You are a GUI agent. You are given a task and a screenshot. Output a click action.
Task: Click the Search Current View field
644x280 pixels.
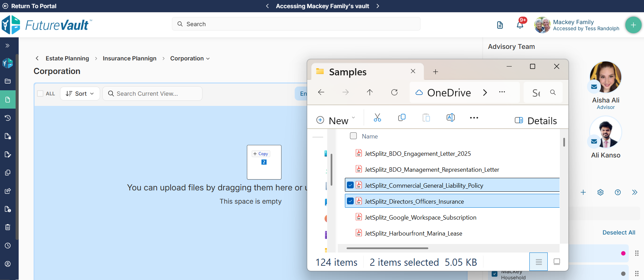[153, 93]
